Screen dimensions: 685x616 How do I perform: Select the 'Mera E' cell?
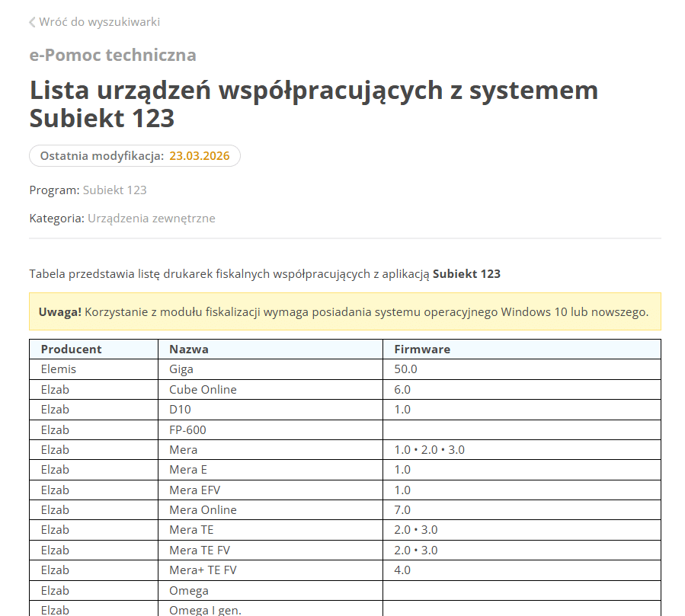click(270, 470)
